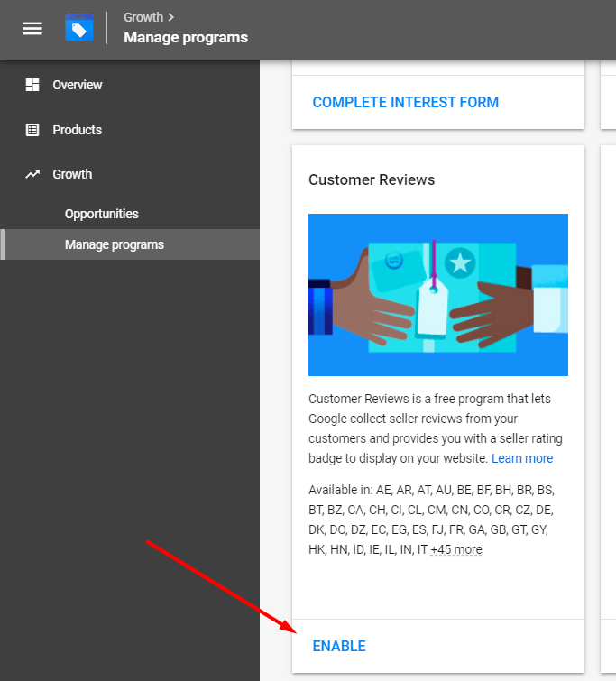The width and height of the screenshot is (616, 681).
Task: Select Opportunities under Growth
Action: pos(102,214)
